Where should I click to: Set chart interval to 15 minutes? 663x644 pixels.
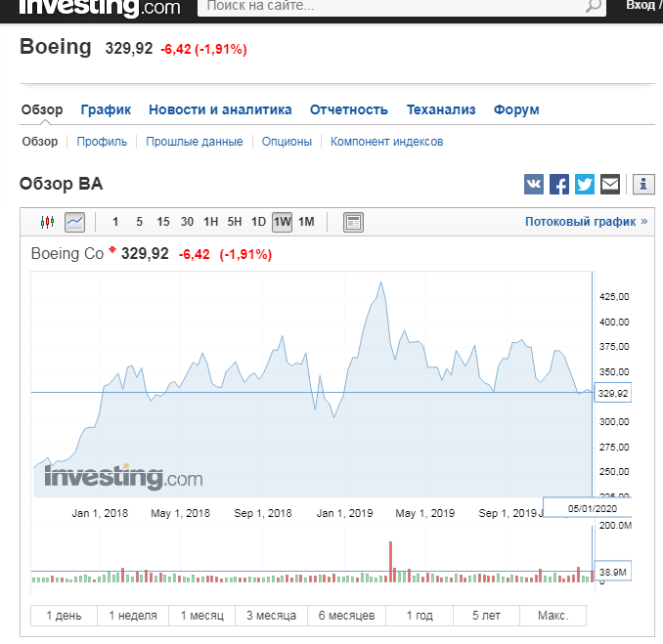(163, 222)
